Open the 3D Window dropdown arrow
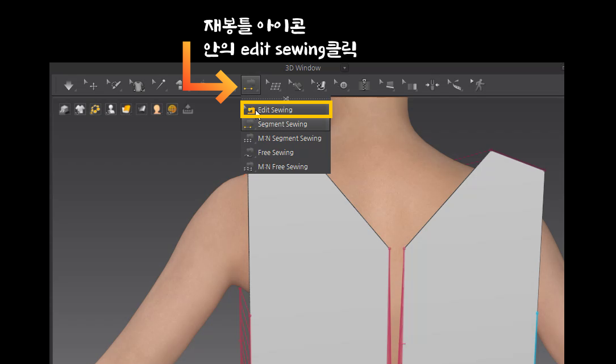This screenshot has width=616, height=364. point(344,68)
